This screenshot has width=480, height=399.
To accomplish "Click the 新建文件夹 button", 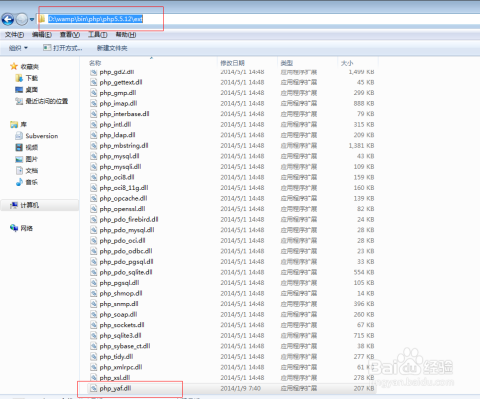I will point(112,48).
